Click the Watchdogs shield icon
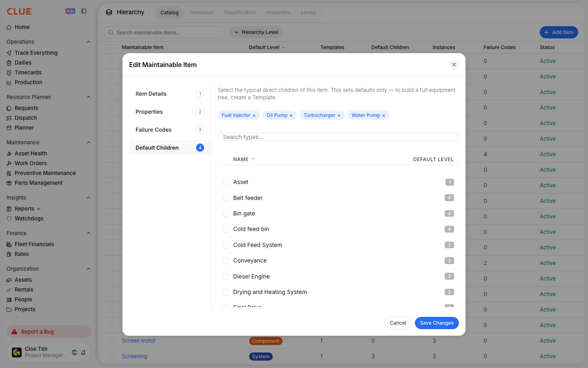The image size is (588, 368). point(9,219)
